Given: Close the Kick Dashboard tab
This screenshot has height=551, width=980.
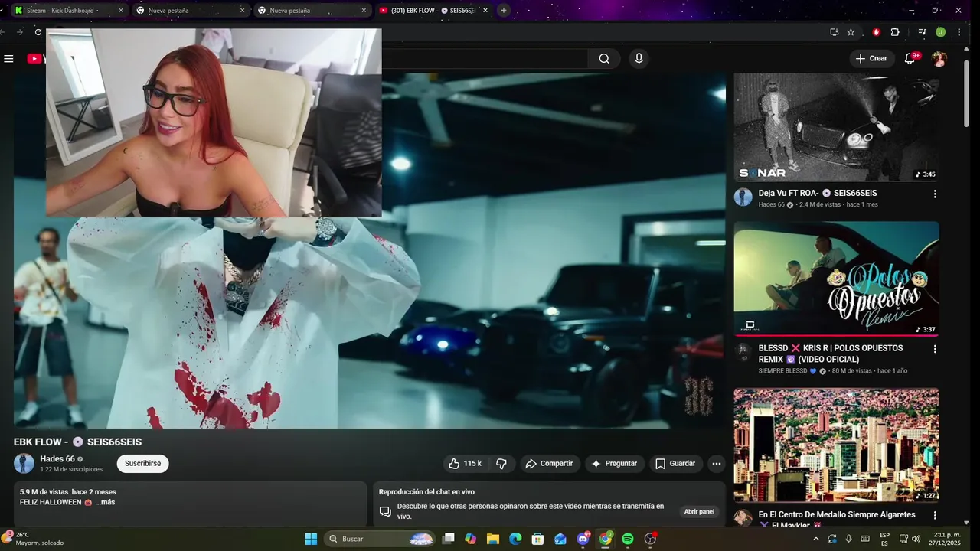Looking at the screenshot, I should pos(120,11).
